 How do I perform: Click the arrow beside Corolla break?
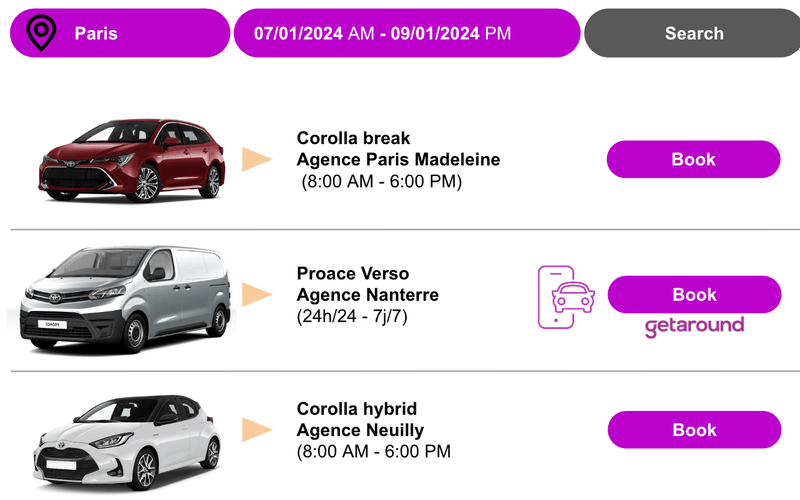258,159
